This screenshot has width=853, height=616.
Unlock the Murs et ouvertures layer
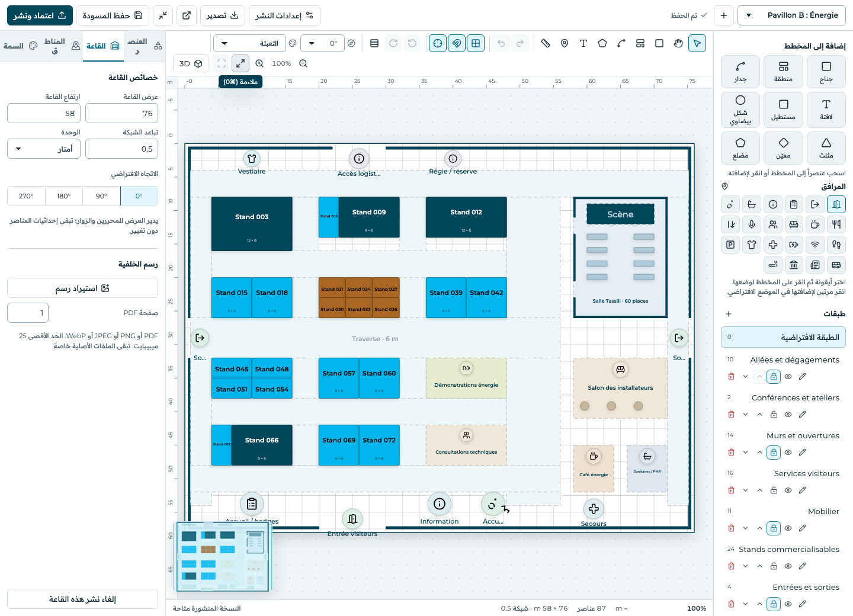[x=774, y=453]
